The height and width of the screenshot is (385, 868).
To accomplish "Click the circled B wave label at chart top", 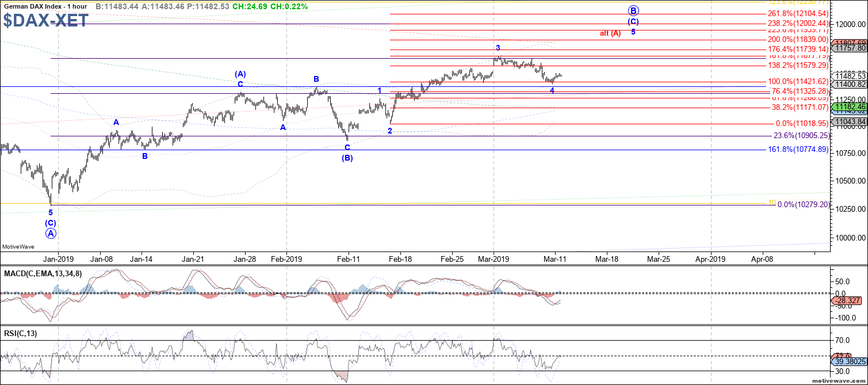I will pyautogui.click(x=633, y=10).
